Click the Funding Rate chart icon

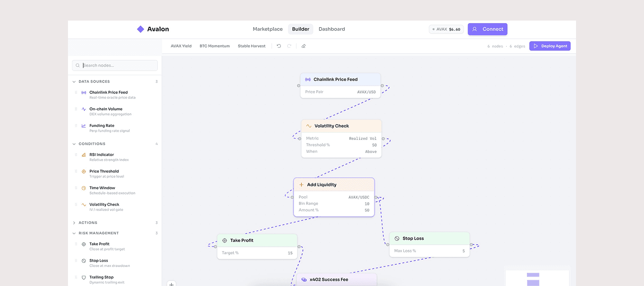[x=84, y=126]
